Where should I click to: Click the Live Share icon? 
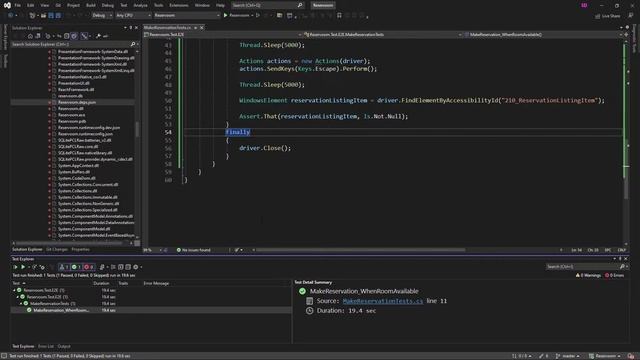[x=598, y=16]
